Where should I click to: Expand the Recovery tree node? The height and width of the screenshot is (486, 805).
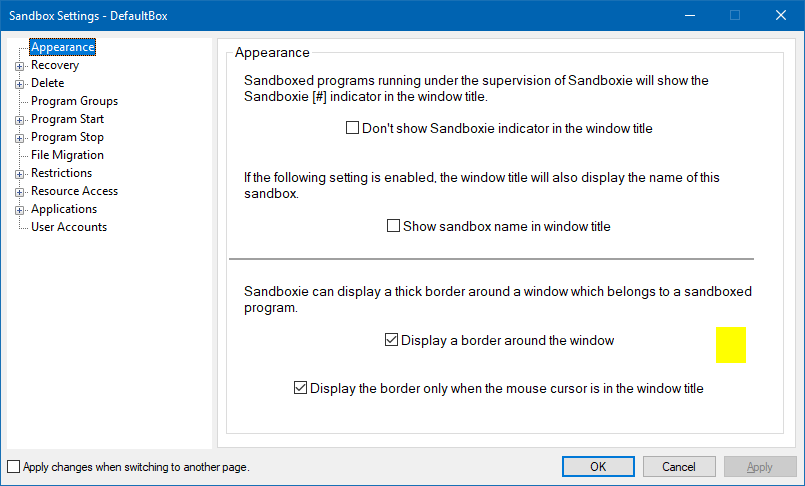[19, 66]
